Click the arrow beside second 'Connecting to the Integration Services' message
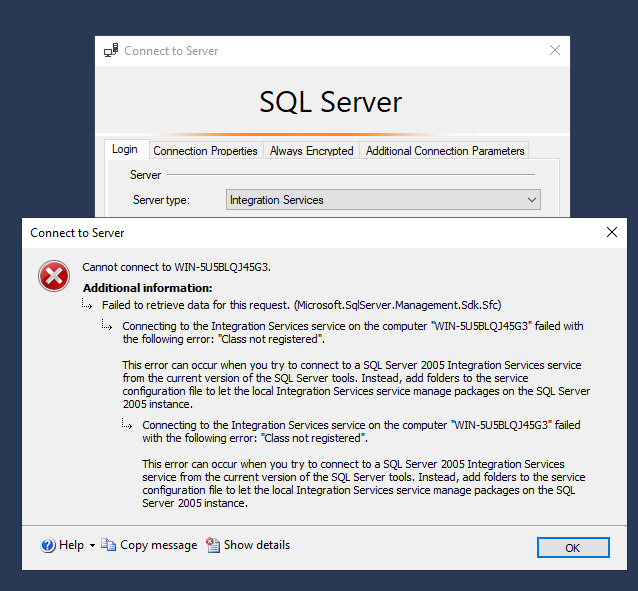The height and width of the screenshot is (591, 638). [x=127, y=424]
